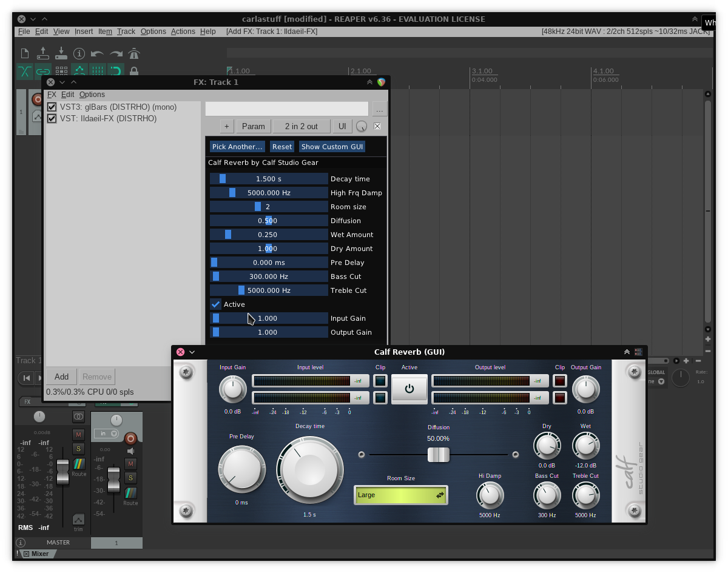Click the Bass Cut knob in Calf Reverb GUI
728x573 pixels.
pos(547,496)
